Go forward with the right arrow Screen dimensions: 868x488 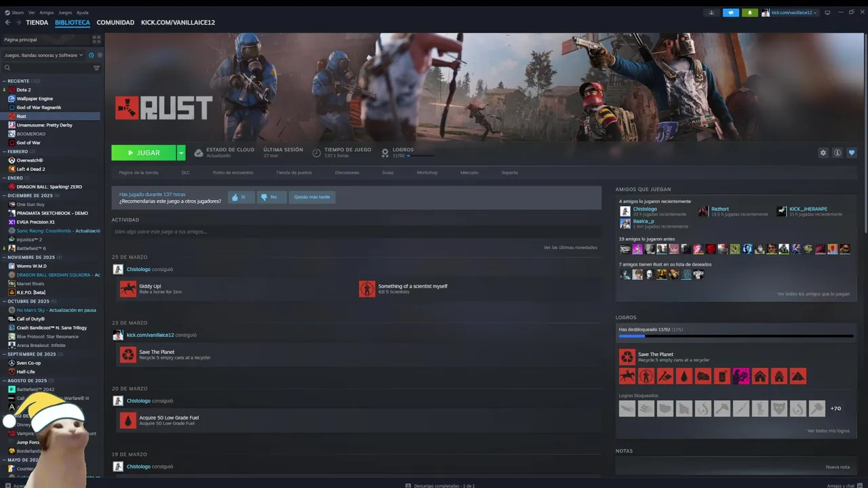pyautogui.click(x=18, y=22)
